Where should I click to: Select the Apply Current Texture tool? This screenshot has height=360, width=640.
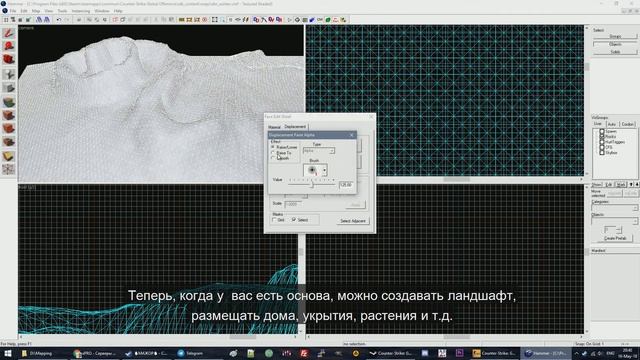pos(9,115)
